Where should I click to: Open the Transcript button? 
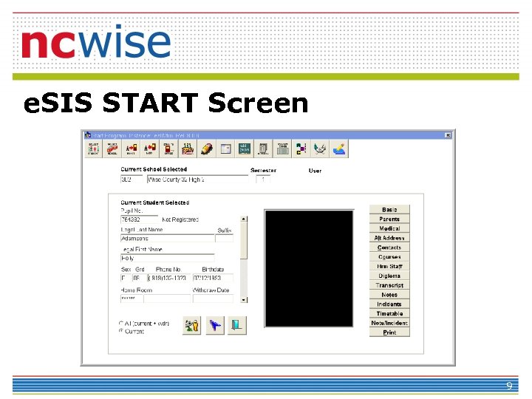(x=389, y=285)
